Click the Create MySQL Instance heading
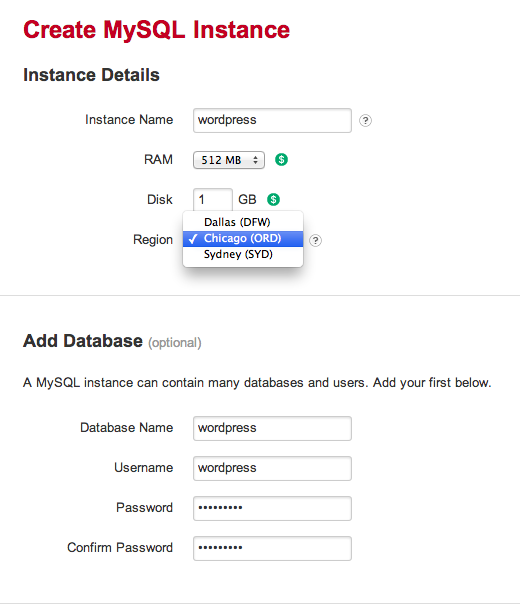The height and width of the screenshot is (612, 520). [x=157, y=30]
